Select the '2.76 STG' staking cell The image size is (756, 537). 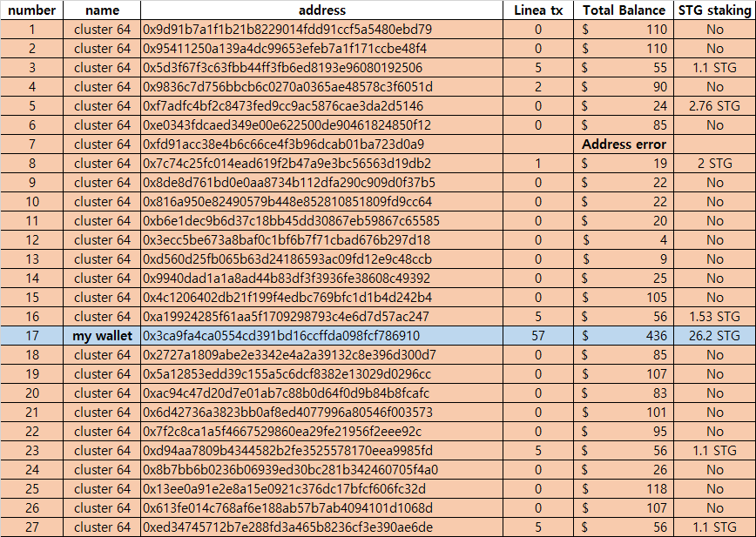[714, 106]
